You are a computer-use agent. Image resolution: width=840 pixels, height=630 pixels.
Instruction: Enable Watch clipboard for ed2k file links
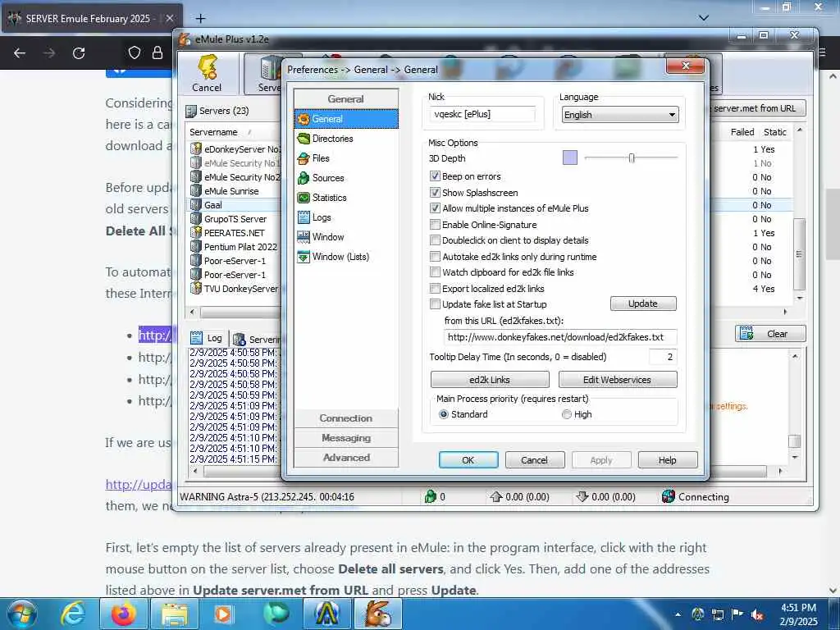[x=435, y=272]
